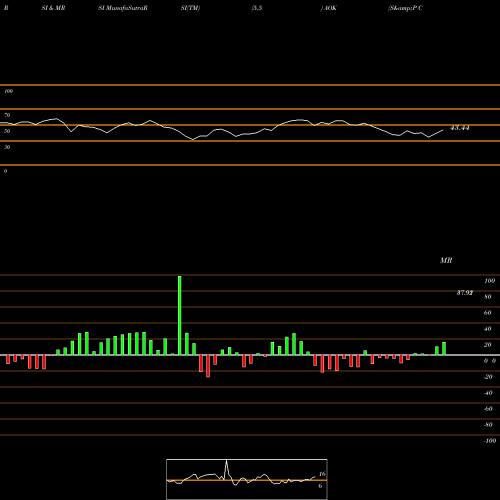Click the tallest green bar in MR histogram
The image size is (500, 500).
180,315
